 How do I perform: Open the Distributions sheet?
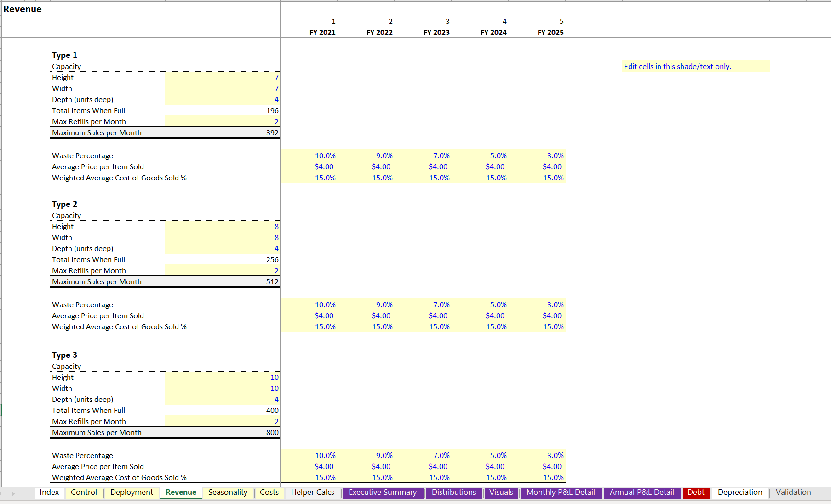pyautogui.click(x=453, y=493)
